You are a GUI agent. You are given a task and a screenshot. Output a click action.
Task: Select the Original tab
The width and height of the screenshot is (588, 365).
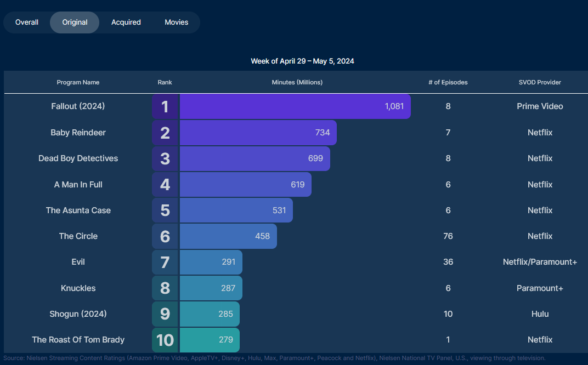coord(75,22)
